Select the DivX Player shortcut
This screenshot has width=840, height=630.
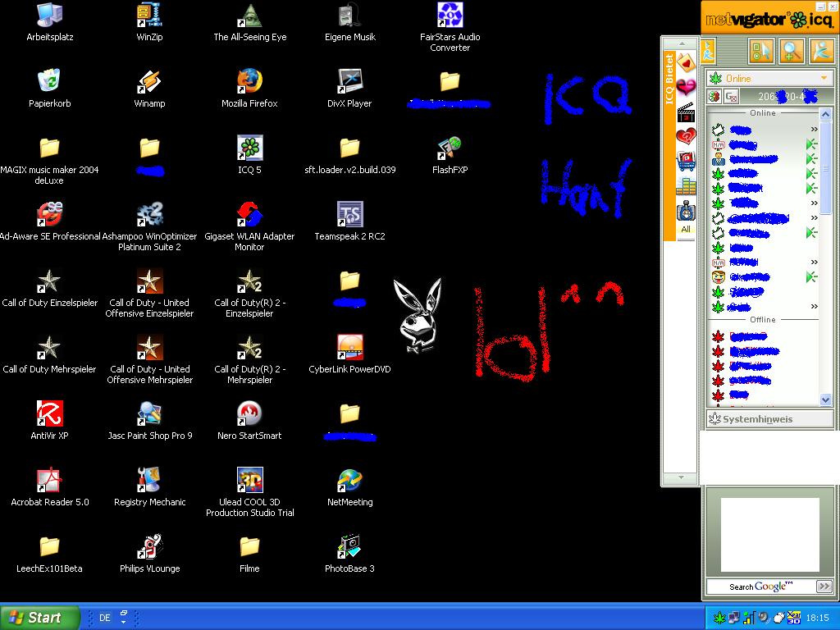click(x=349, y=89)
